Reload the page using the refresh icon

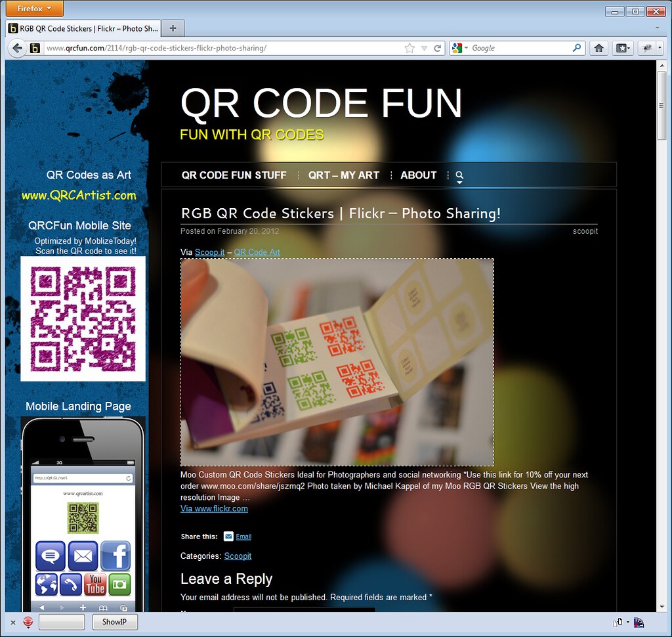pyautogui.click(x=438, y=48)
